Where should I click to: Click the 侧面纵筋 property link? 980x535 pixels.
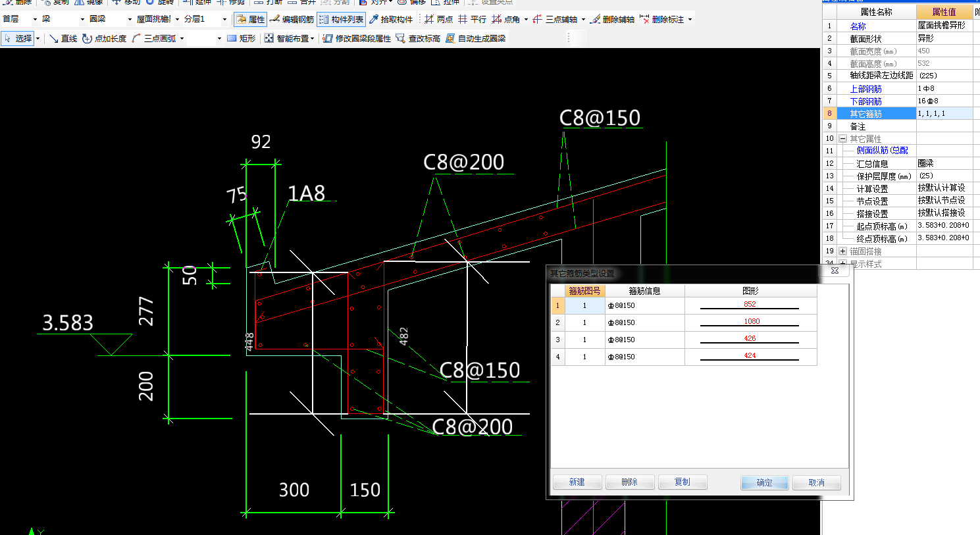[882, 151]
